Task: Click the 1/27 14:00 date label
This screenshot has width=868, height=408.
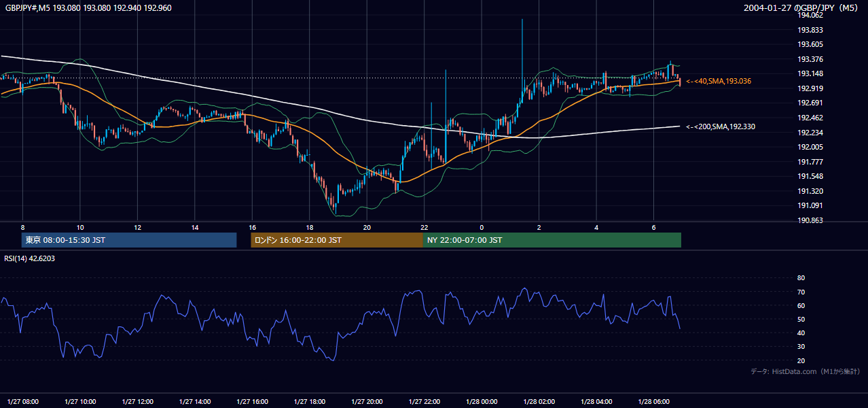Action: point(194,402)
